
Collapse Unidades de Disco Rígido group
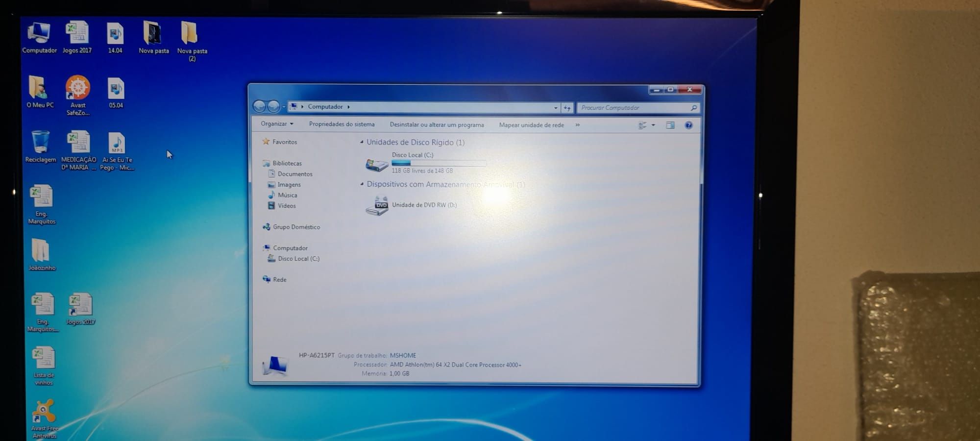click(362, 142)
